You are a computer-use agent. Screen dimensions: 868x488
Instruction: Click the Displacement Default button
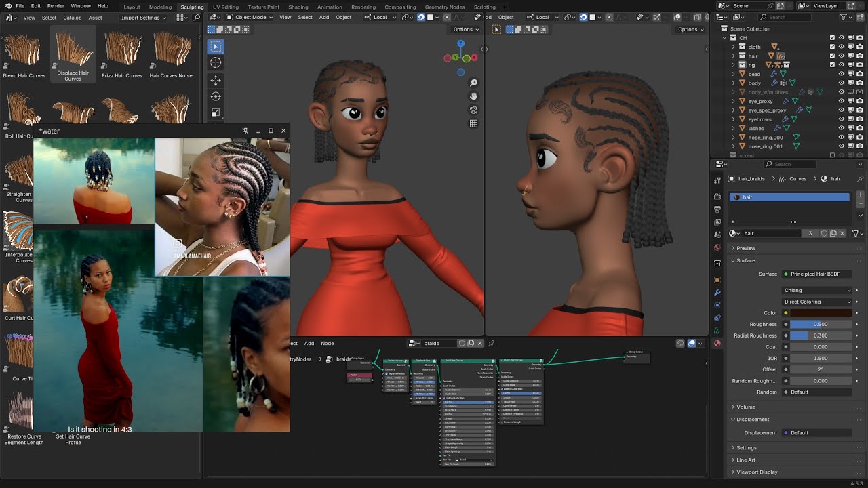817,432
